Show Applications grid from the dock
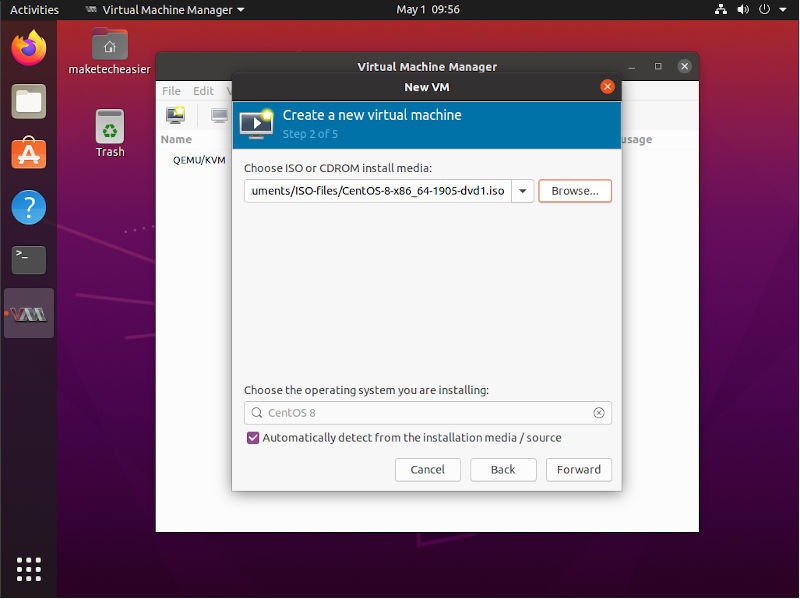Viewport: 800px width, 599px height. coord(28,568)
